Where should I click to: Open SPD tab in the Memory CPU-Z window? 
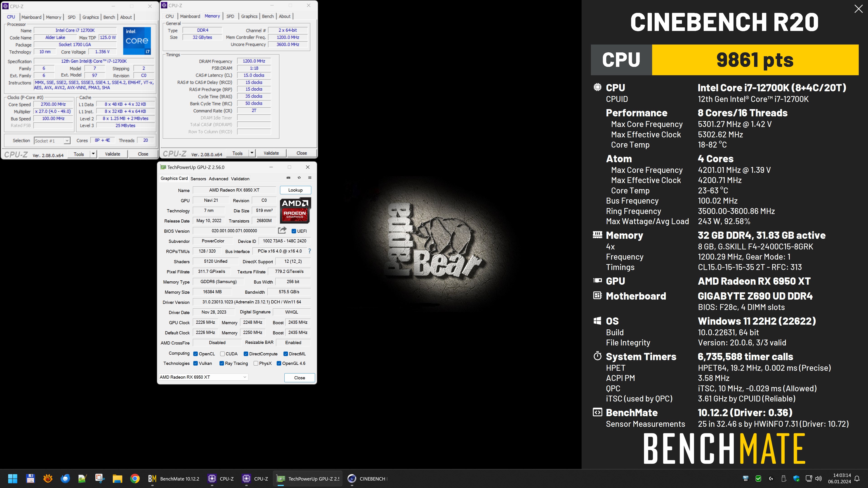pyautogui.click(x=230, y=16)
